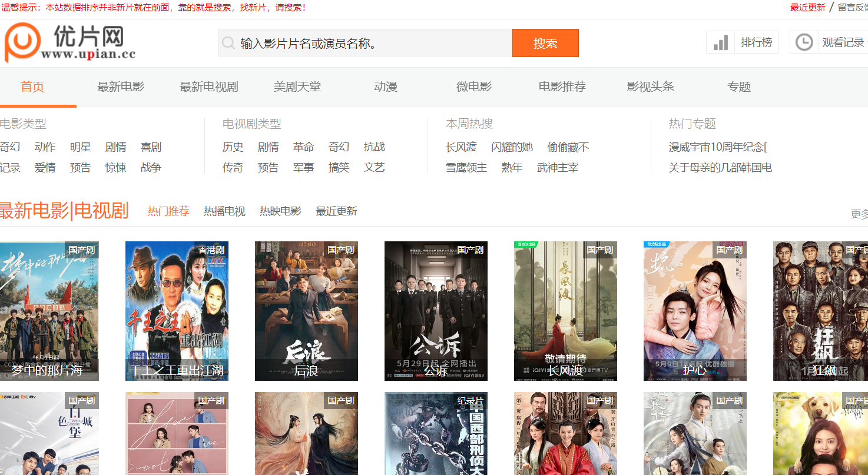
Task: Click the orange 搜索 button
Action: 545,43
